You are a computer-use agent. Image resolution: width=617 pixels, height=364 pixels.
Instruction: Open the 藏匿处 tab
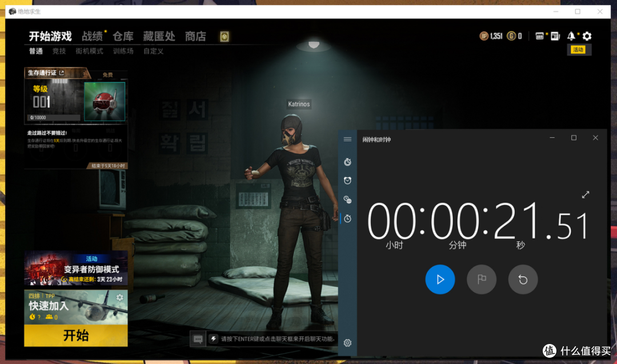pos(159,36)
